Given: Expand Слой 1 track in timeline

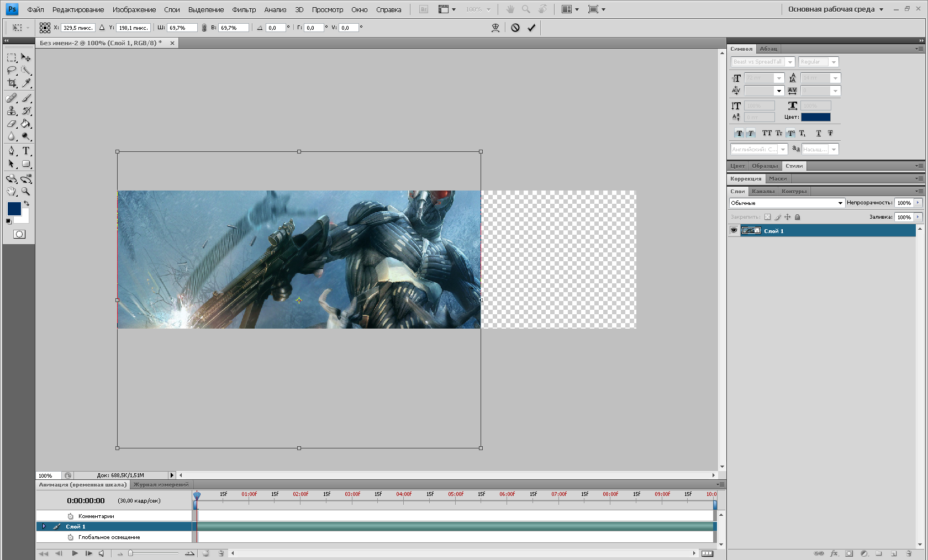Looking at the screenshot, I should tap(44, 526).
